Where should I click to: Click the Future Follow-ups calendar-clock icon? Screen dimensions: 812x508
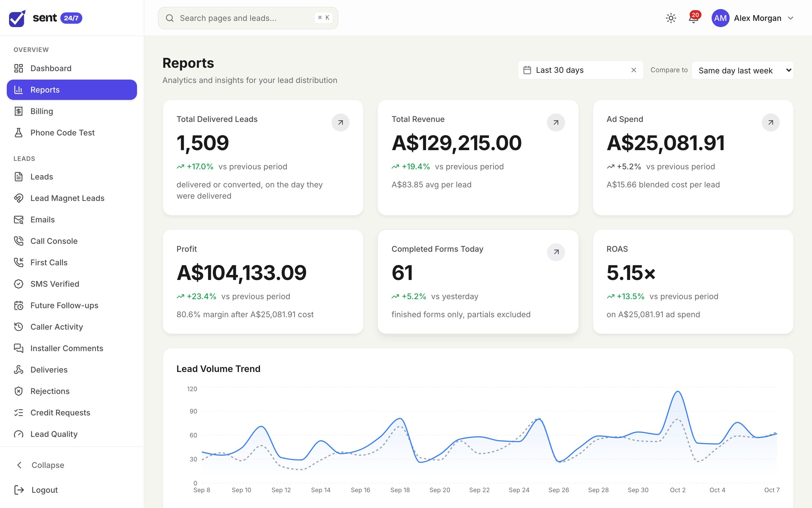tap(18, 305)
